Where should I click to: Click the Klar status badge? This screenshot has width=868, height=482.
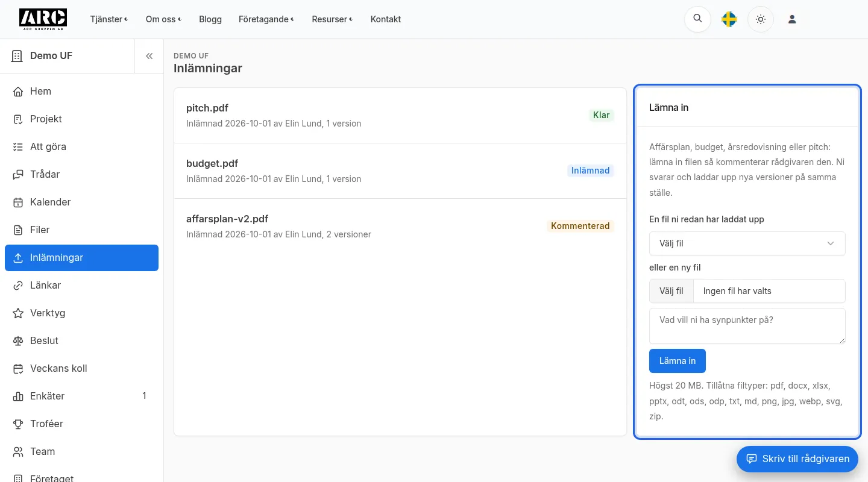[602, 115]
